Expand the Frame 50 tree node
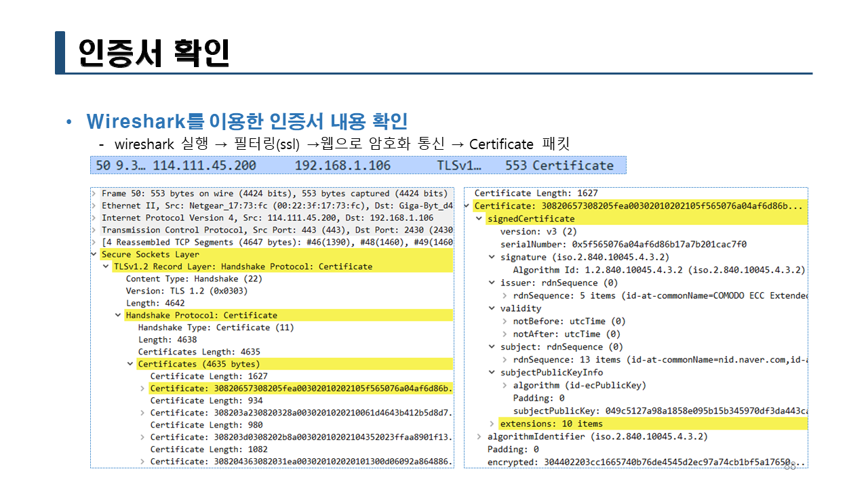 click(x=95, y=193)
